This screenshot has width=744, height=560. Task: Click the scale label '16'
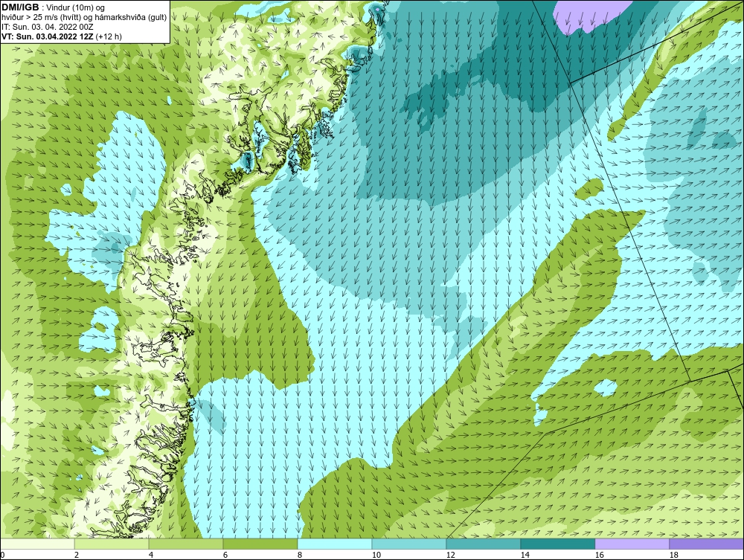[x=599, y=555]
